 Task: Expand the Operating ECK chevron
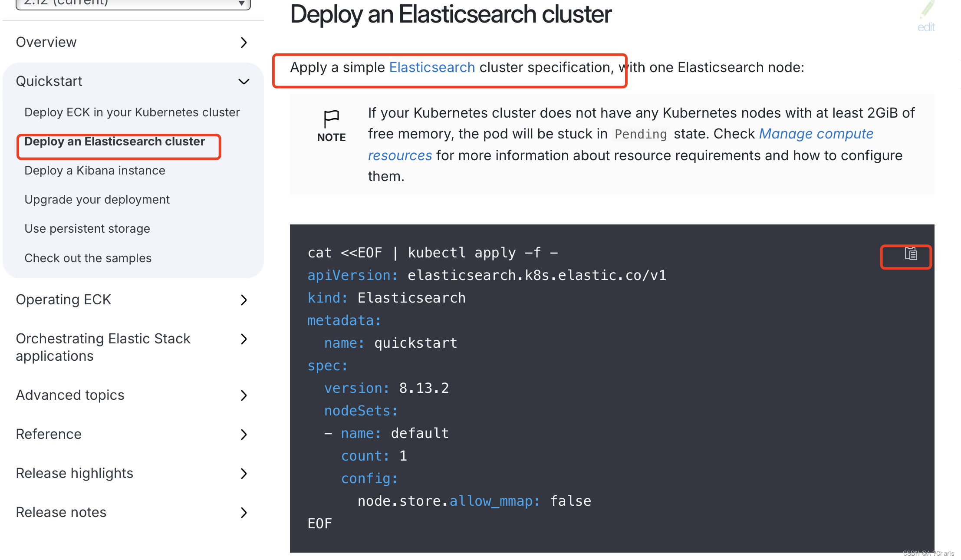[x=244, y=300]
